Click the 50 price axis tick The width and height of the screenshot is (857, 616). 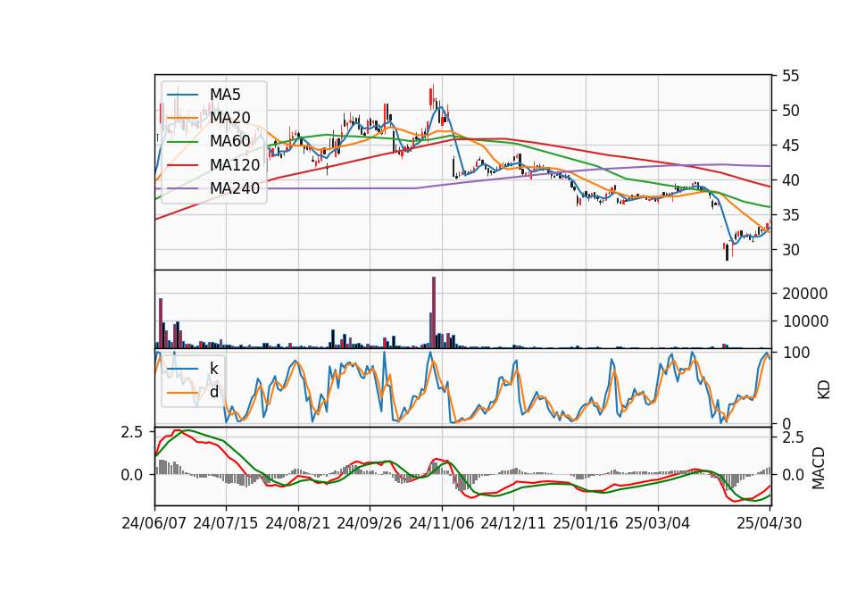click(790, 111)
